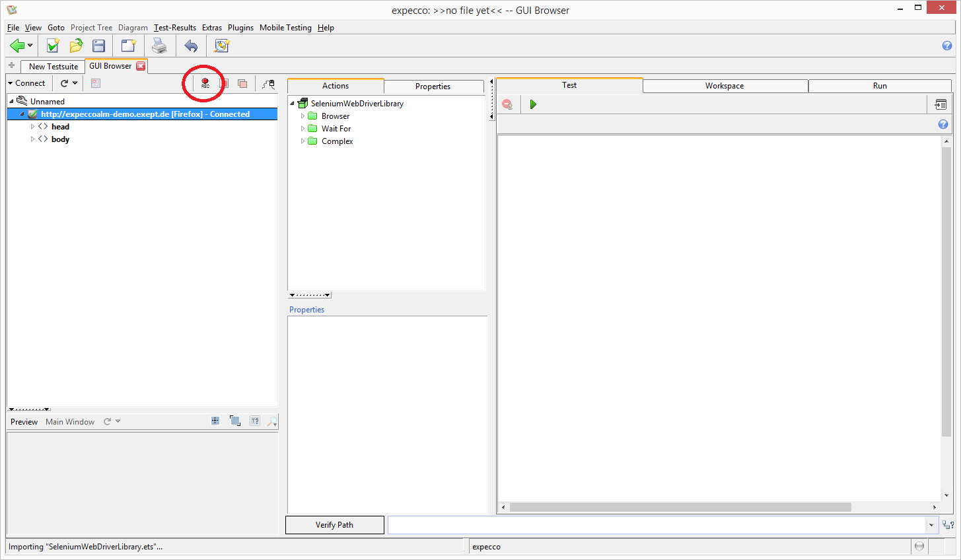Switch to the Properties tab
961x560 pixels.
(x=433, y=87)
